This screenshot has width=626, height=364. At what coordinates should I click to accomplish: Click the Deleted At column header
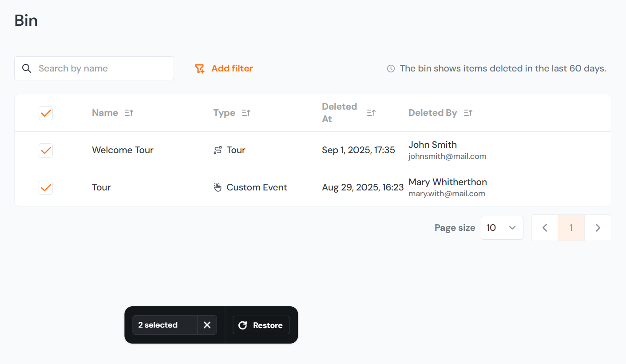click(340, 113)
